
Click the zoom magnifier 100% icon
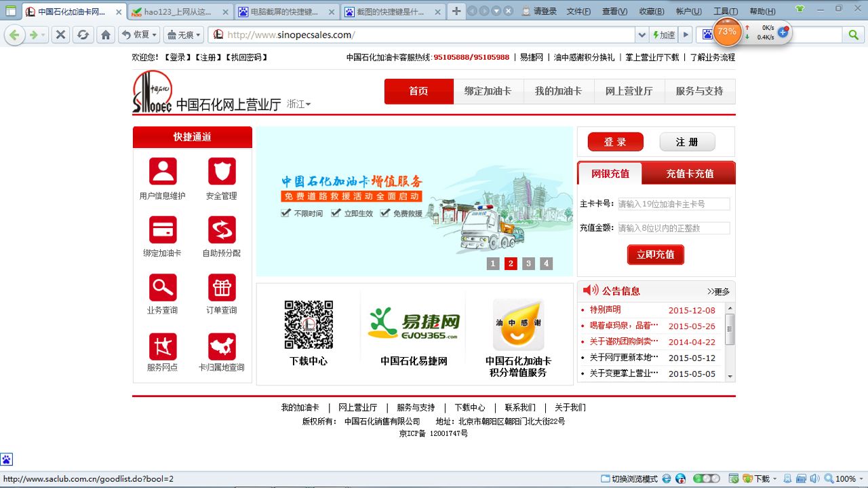pos(829,478)
